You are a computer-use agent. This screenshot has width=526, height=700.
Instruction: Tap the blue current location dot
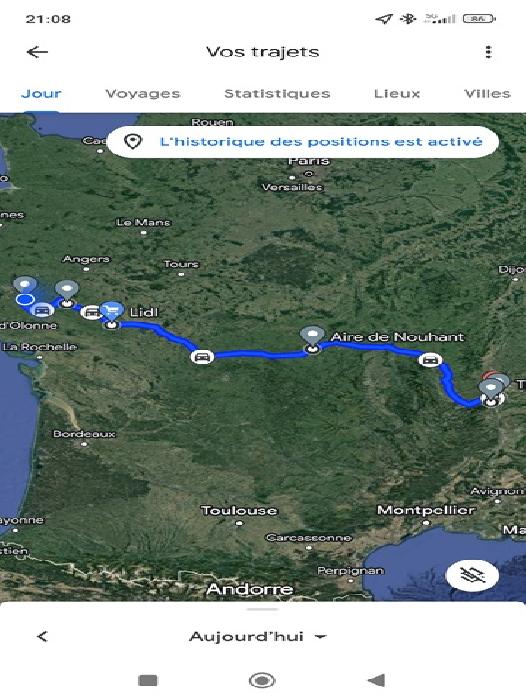point(25,299)
